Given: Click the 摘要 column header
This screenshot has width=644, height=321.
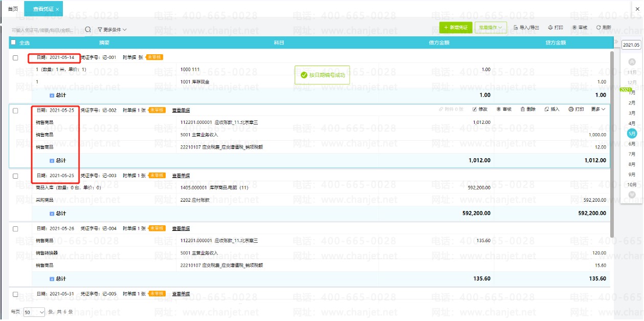Looking at the screenshot, I should pos(104,42).
